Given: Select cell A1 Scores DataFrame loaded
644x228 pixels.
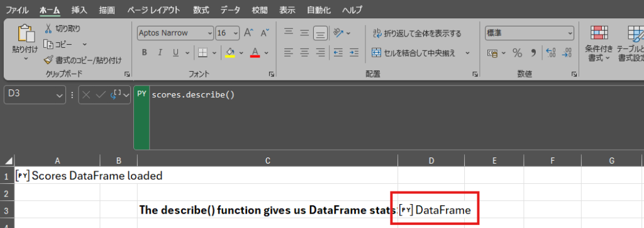Looking at the screenshot, I should pyautogui.click(x=57, y=176).
